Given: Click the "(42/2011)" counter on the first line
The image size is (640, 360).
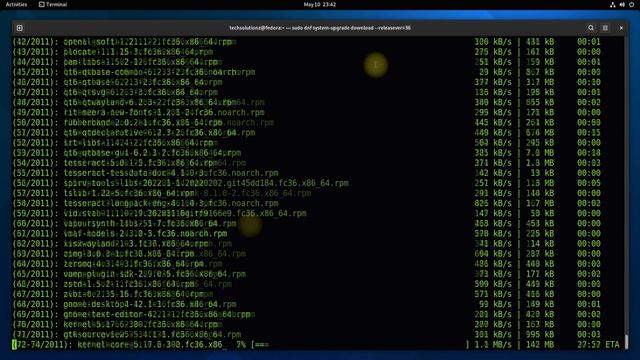Looking at the screenshot, I should [x=36, y=42].
